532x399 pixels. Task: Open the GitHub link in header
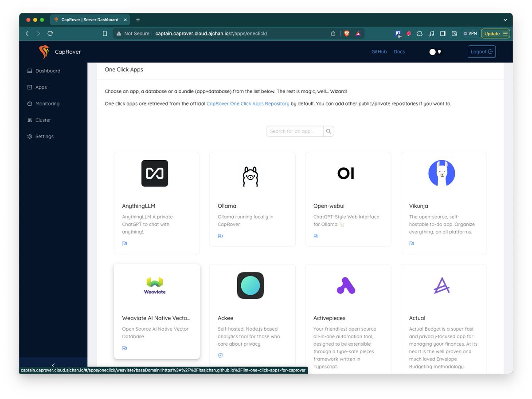pos(379,52)
